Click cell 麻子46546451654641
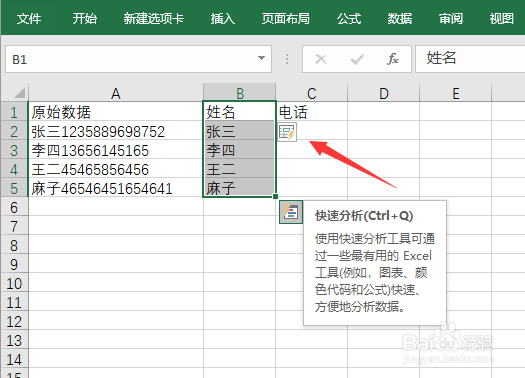Screen dimensions: 525x378 point(116,188)
